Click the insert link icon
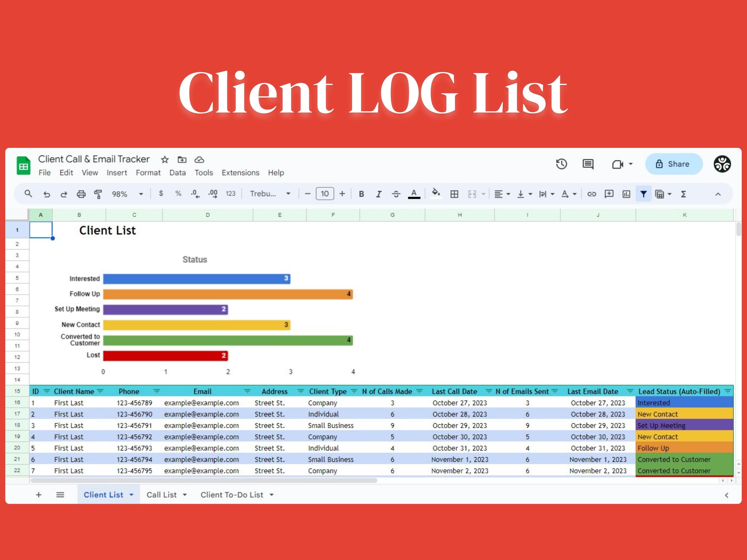The height and width of the screenshot is (560, 747). point(591,194)
